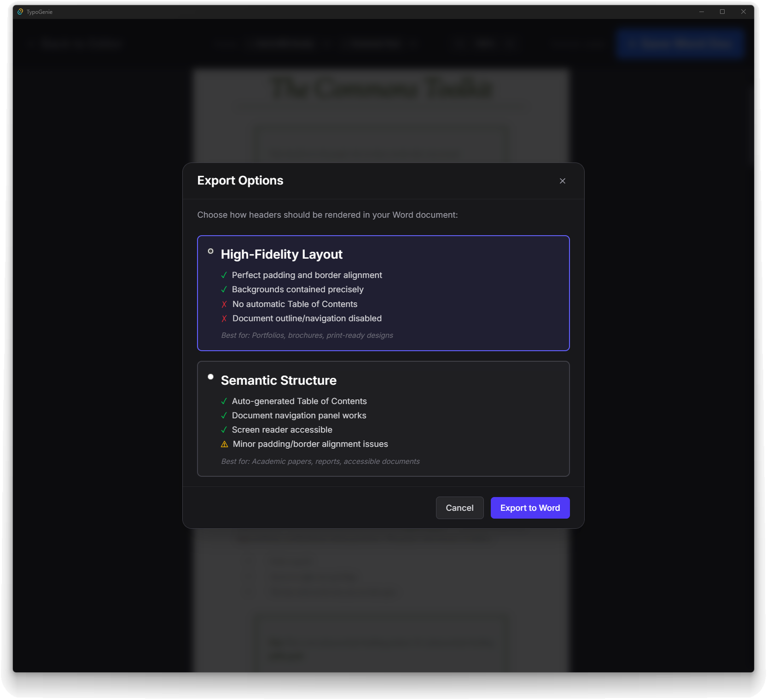Image resolution: width=767 pixels, height=700 pixels.
Task: Select the High-Fidelity Layout radio button
Action: point(210,251)
